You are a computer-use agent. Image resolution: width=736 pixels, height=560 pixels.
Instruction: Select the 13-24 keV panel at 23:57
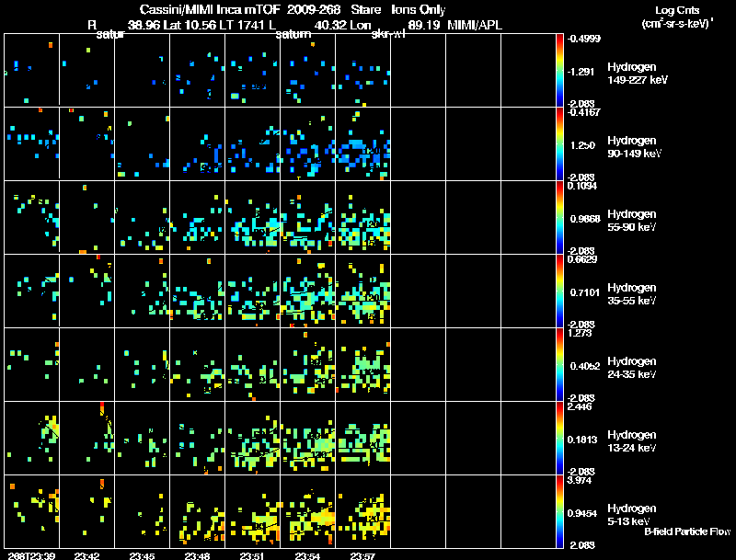[362, 438]
